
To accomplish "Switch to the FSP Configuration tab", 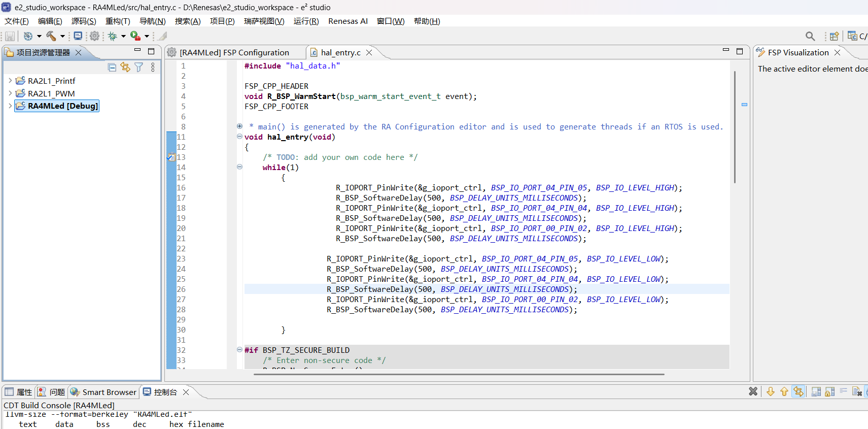I will pyautogui.click(x=234, y=52).
